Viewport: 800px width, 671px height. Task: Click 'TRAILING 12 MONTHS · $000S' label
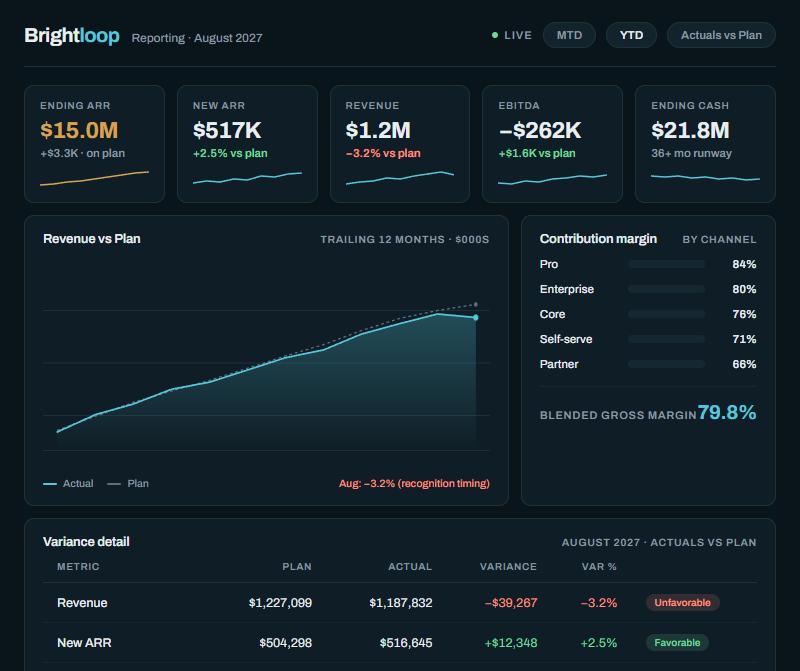tap(405, 239)
